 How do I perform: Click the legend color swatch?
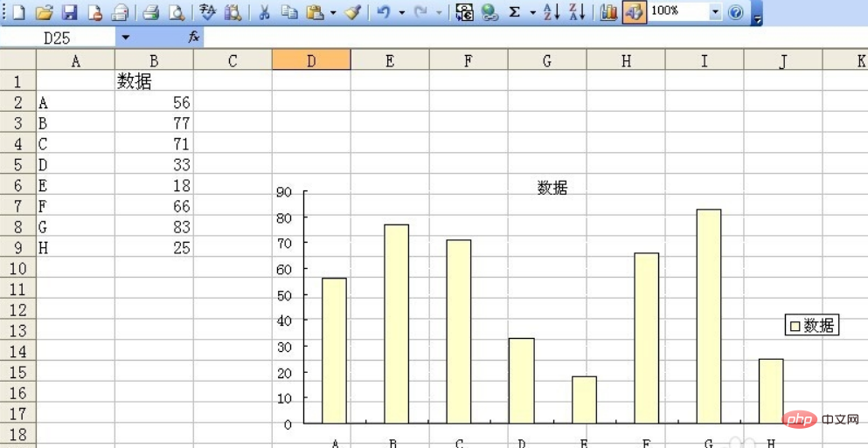pos(795,326)
